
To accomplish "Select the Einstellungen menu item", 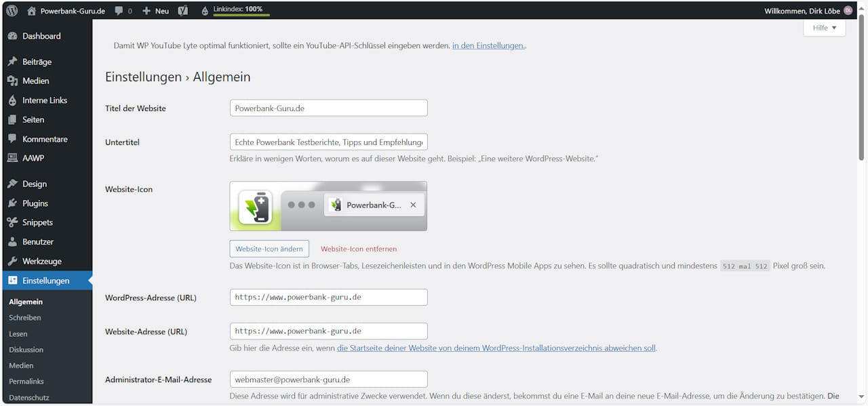I will click(x=46, y=281).
